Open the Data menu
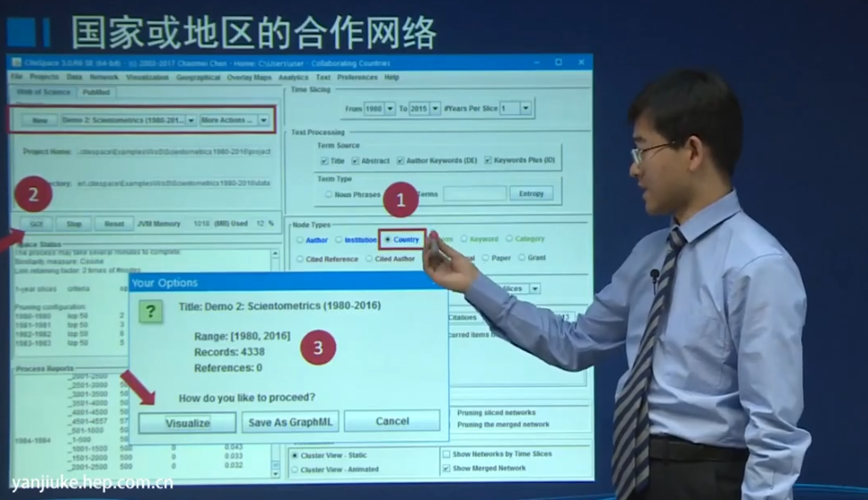Image resolution: width=868 pixels, height=500 pixels. [74, 77]
